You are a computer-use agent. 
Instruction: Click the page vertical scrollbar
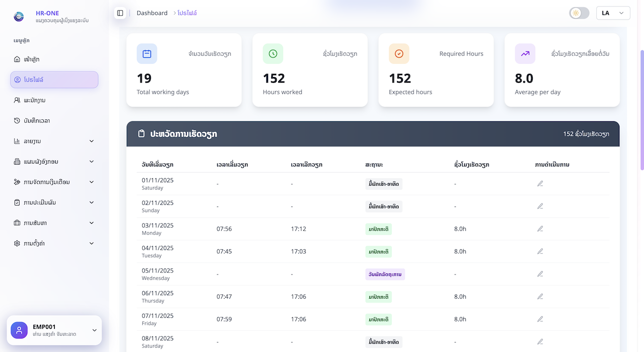click(641, 111)
